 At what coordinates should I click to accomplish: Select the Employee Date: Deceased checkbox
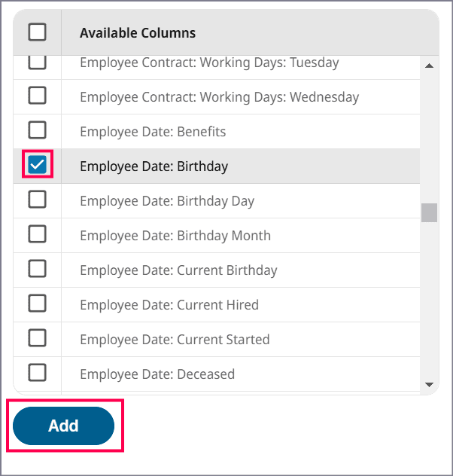[x=37, y=373]
